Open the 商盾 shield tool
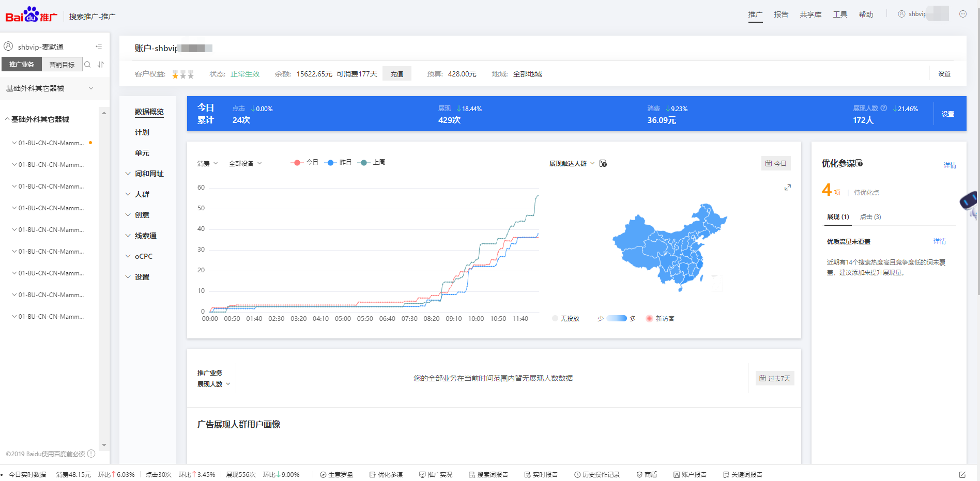Viewport: 980px width, 481px height. [647, 474]
